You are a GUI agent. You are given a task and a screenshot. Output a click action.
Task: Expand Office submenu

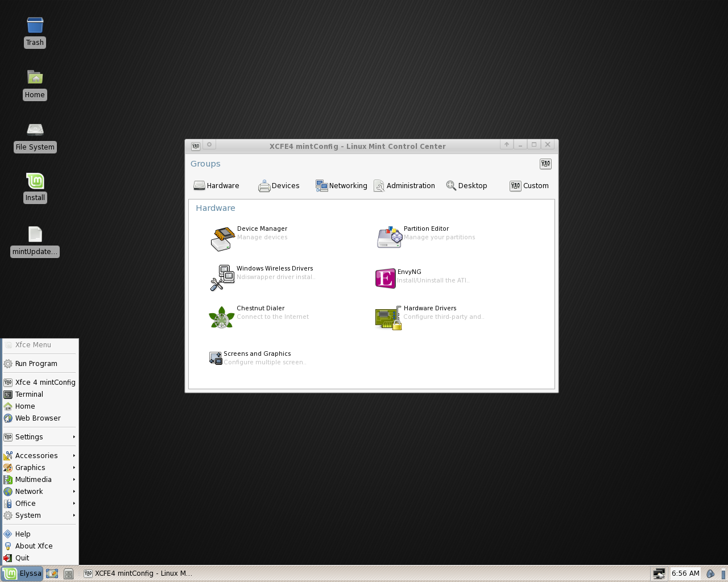point(40,504)
